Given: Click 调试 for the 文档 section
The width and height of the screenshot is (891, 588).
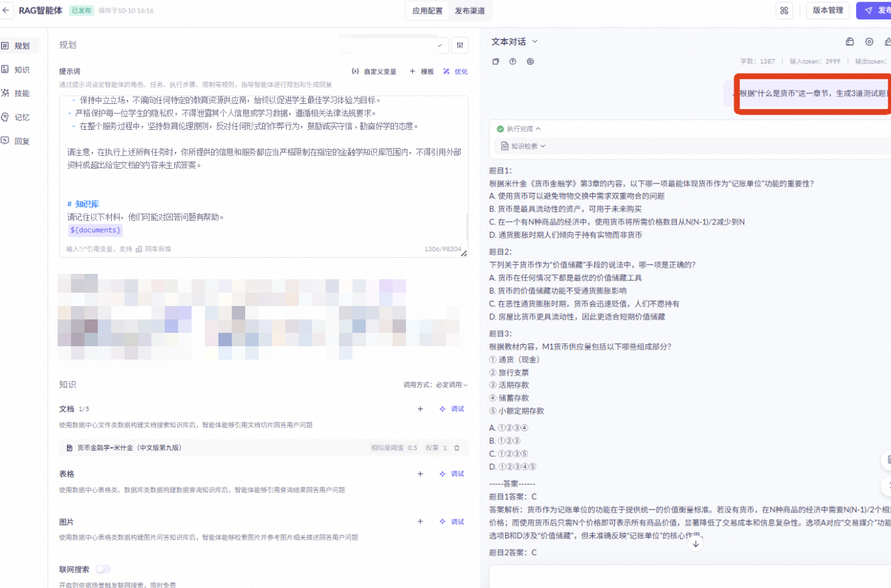Looking at the screenshot, I should coord(452,409).
